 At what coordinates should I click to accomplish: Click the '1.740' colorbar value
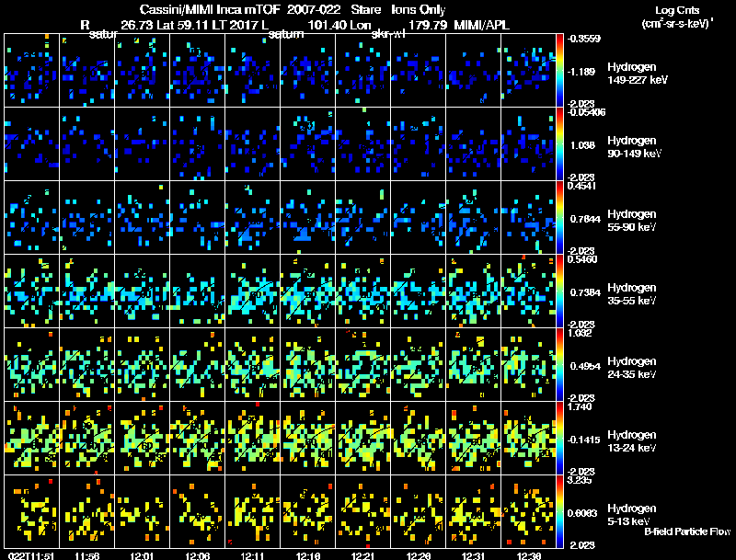[x=580, y=406]
